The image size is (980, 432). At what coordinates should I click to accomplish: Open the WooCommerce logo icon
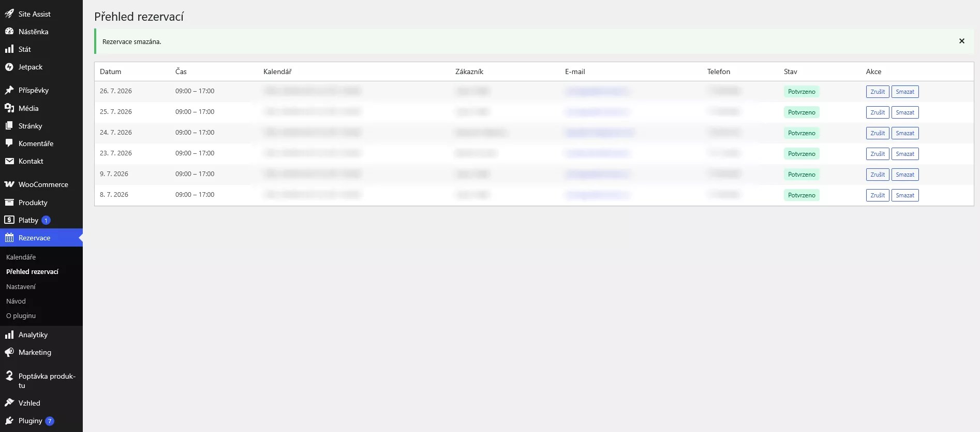pos(9,184)
